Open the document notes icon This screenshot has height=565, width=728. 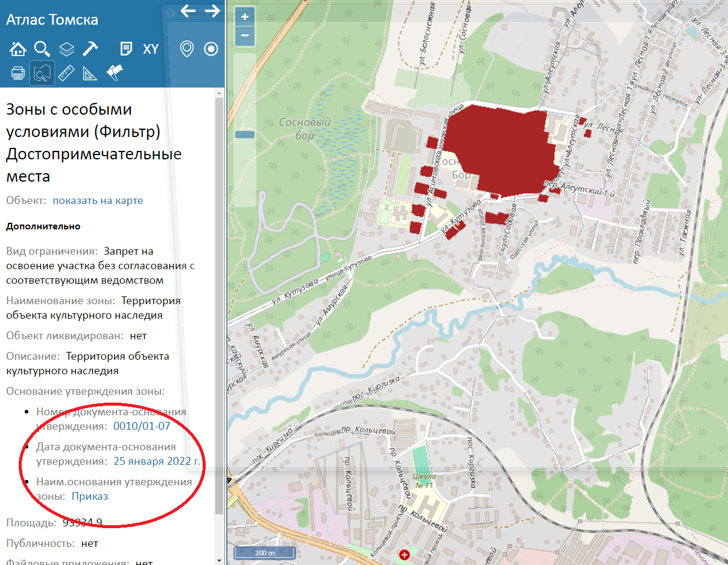click(x=126, y=49)
